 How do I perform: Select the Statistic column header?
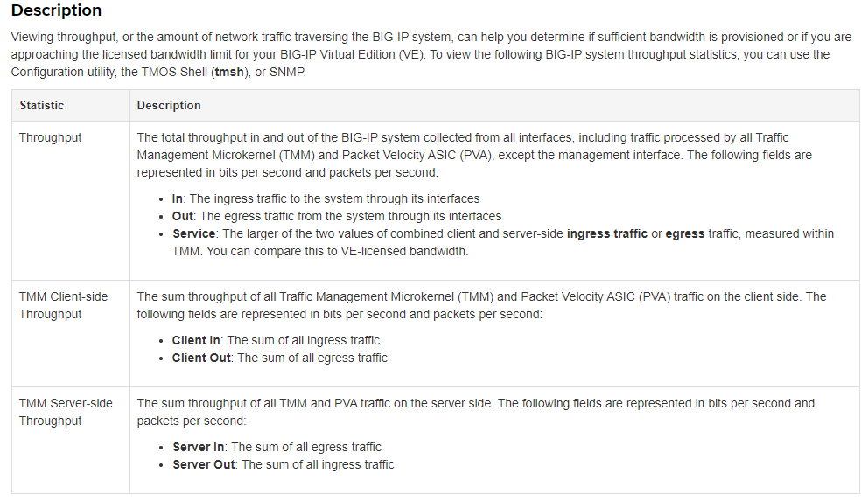click(42, 105)
